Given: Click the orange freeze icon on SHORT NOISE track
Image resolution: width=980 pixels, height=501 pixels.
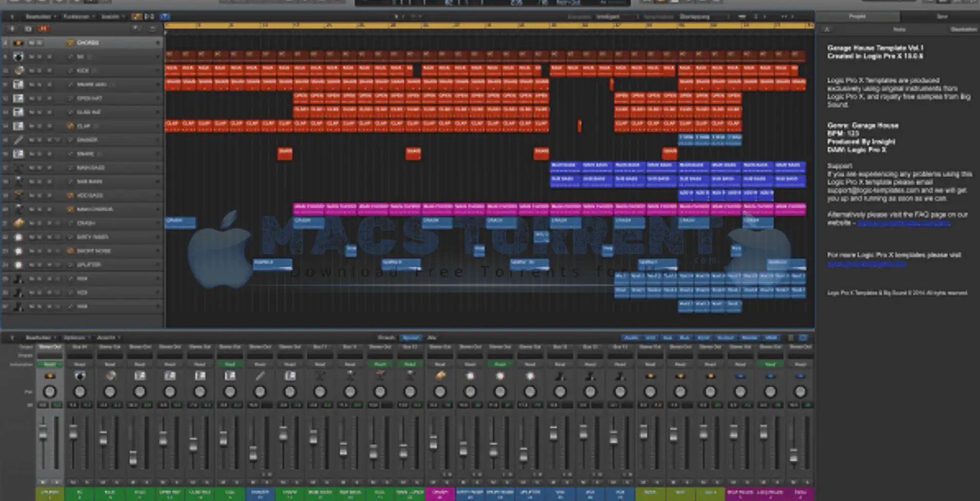Looking at the screenshot, I should pyautogui.click(x=70, y=250).
